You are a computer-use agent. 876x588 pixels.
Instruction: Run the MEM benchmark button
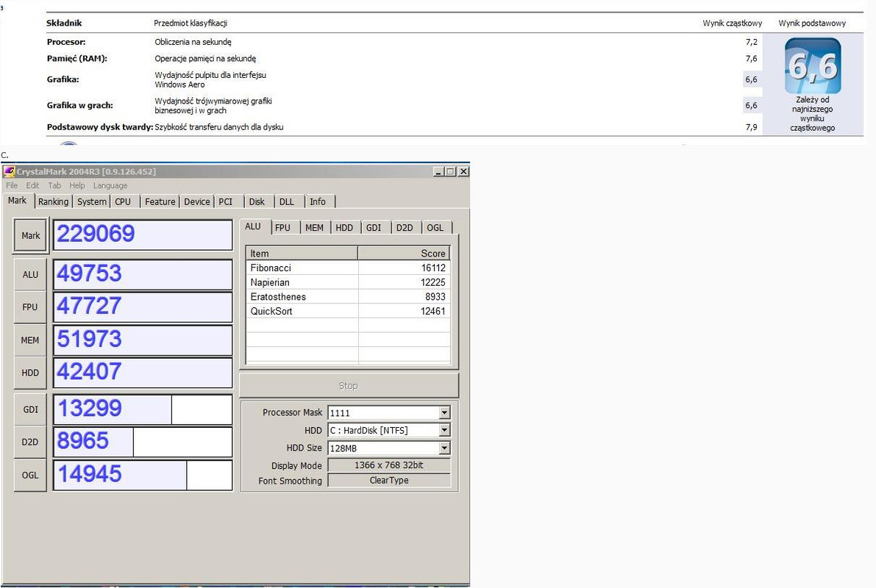pyautogui.click(x=31, y=340)
